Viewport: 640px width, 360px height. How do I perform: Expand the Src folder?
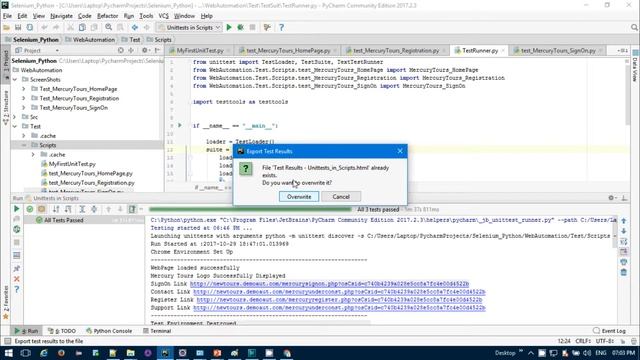(x=15, y=117)
